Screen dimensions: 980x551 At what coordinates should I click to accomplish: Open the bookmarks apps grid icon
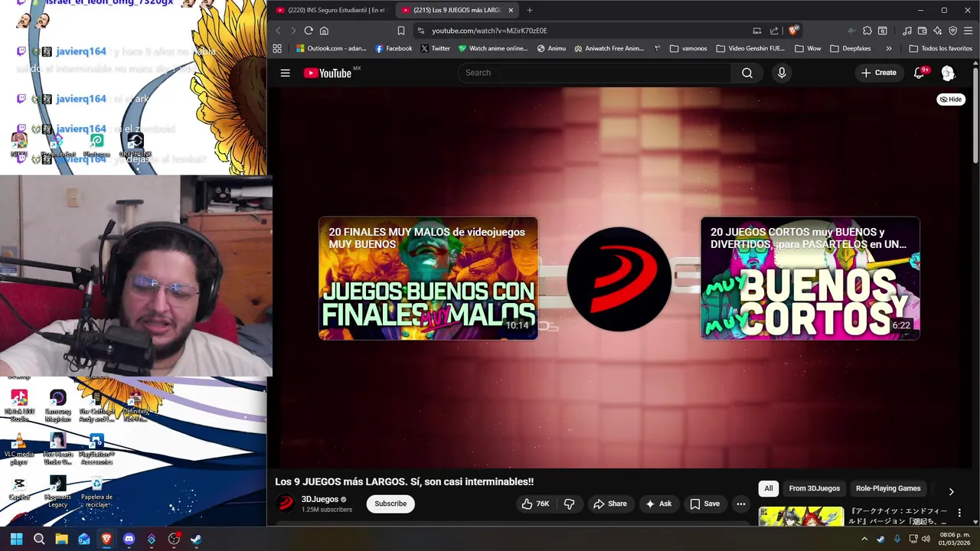(x=277, y=48)
